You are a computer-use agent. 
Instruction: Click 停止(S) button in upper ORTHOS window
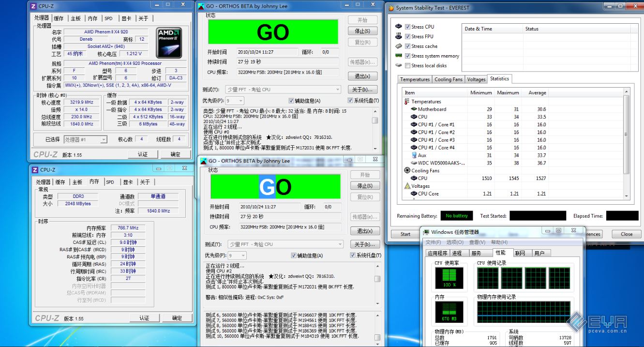click(363, 31)
